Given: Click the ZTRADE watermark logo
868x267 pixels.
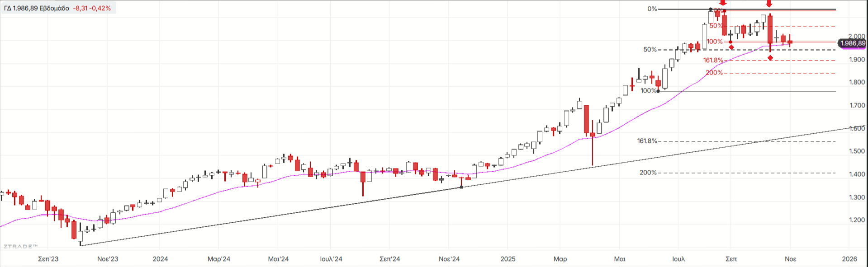Looking at the screenshot, I should tap(20, 246).
